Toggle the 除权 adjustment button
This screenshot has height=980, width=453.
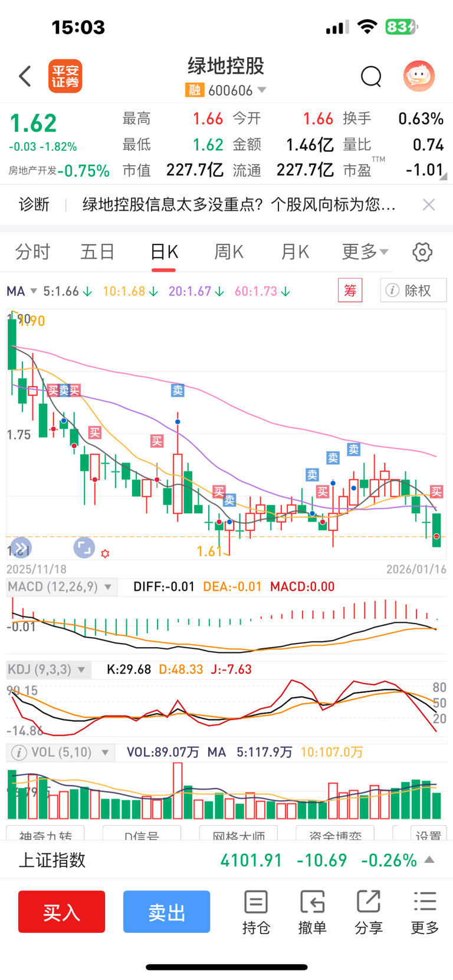(x=413, y=291)
